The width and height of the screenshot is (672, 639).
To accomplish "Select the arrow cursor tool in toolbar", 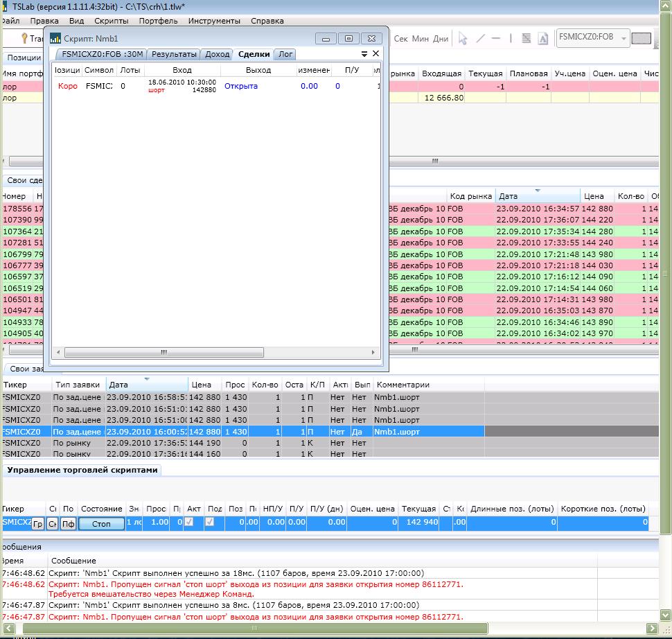I will [x=463, y=39].
